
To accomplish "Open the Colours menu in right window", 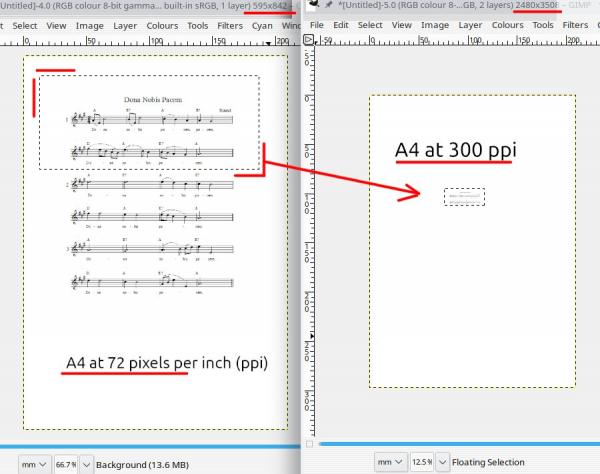I will [507, 25].
